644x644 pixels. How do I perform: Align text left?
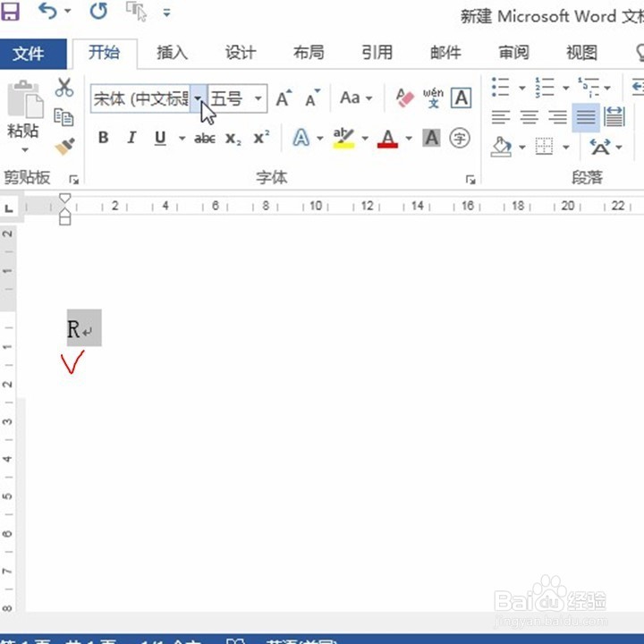point(501,117)
